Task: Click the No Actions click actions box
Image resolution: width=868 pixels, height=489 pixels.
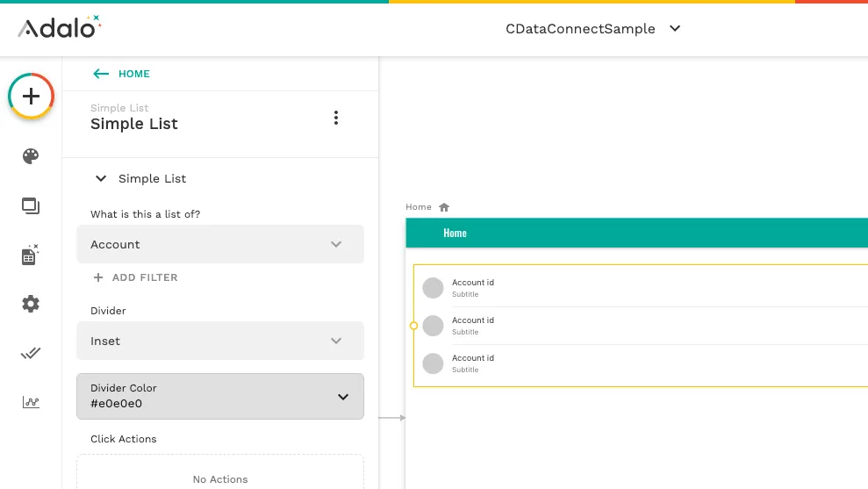Action: pos(220,475)
